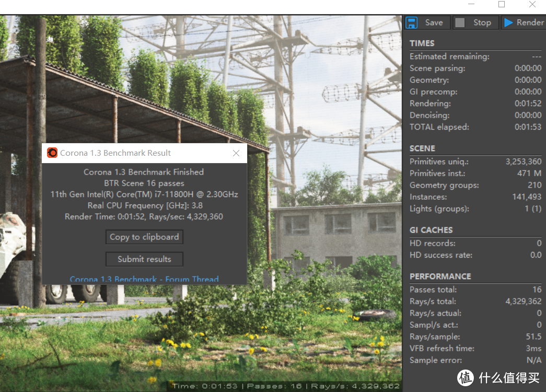This screenshot has width=546, height=392.
Task: Click the Render Time and Rays/sec line
Action: (x=144, y=217)
